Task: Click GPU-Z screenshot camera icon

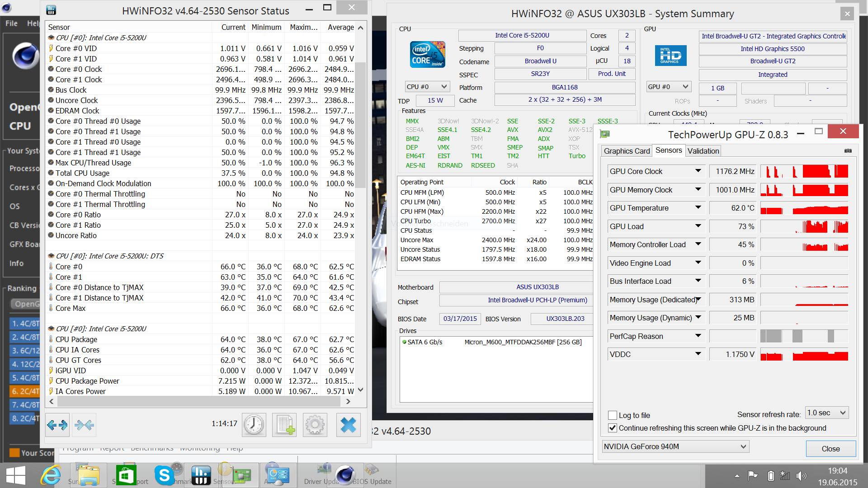Action: pyautogui.click(x=848, y=151)
